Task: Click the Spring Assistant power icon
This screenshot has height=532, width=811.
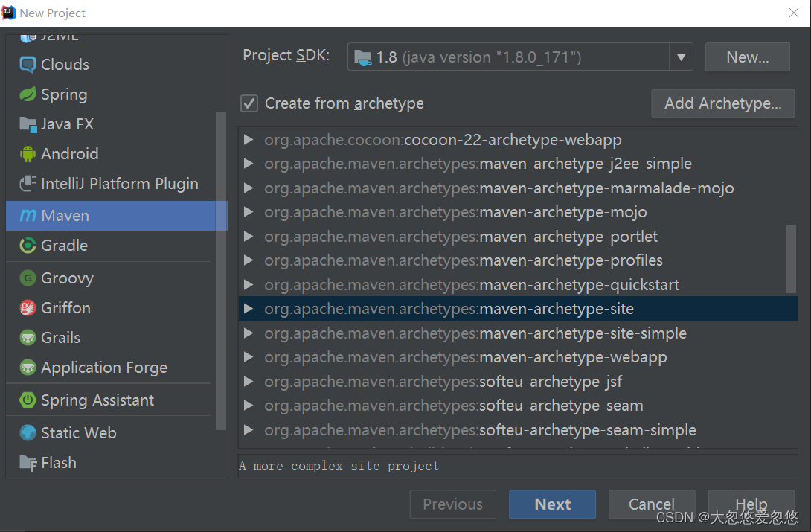Action: [x=28, y=400]
